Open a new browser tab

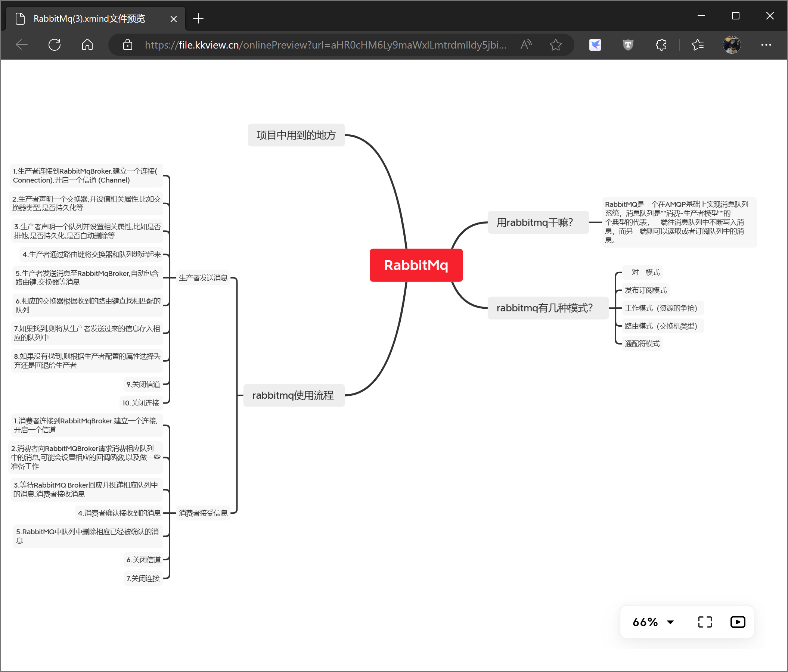pos(198,19)
